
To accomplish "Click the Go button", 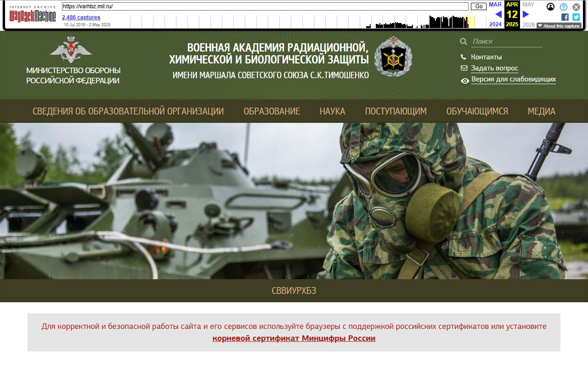I will pyautogui.click(x=479, y=6).
